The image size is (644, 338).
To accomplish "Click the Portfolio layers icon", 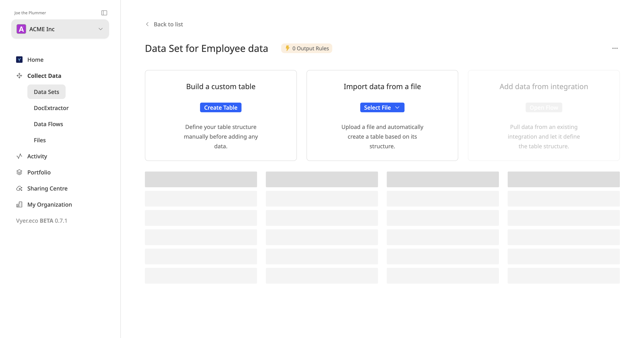I will (x=19, y=172).
